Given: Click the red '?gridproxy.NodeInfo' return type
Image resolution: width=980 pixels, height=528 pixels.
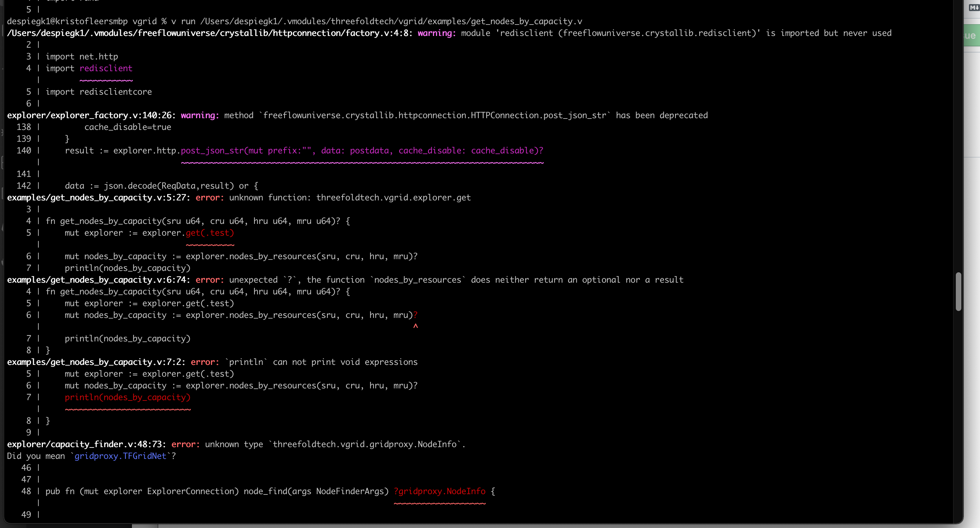Looking at the screenshot, I should [440, 491].
